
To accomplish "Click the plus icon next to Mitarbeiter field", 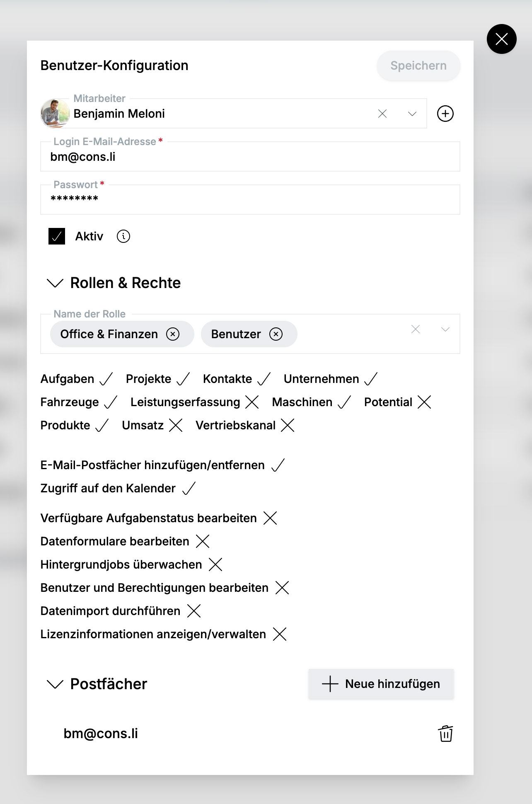I will [x=445, y=114].
